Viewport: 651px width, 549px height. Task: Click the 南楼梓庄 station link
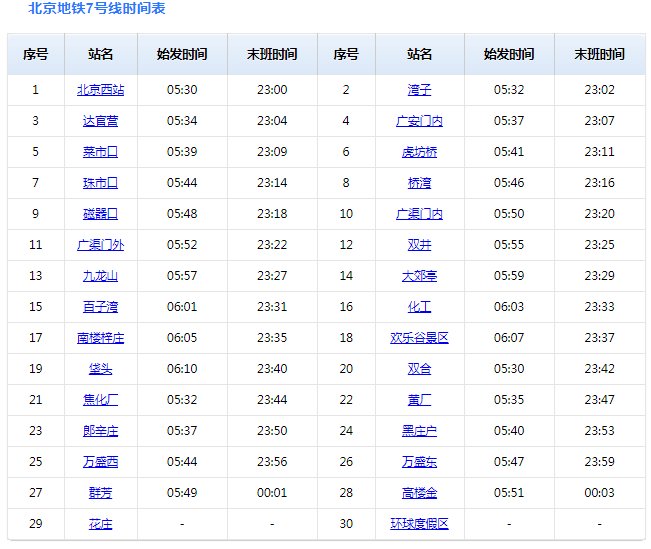(x=100, y=338)
